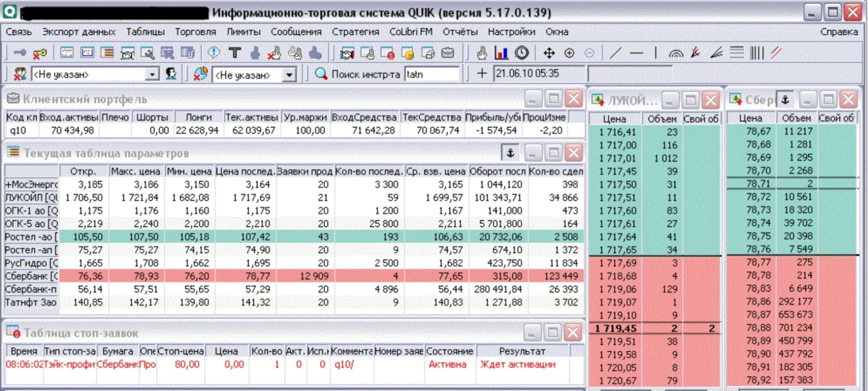The height and width of the screenshot is (391, 868).
Task: Click the magnifier search instrument icon
Action: (x=321, y=74)
